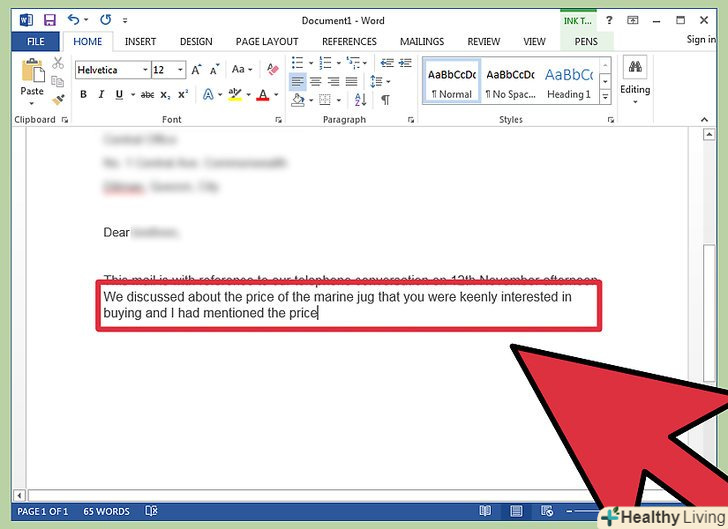Apply the red font color
Screen dimensions: 728x529
click(263, 95)
